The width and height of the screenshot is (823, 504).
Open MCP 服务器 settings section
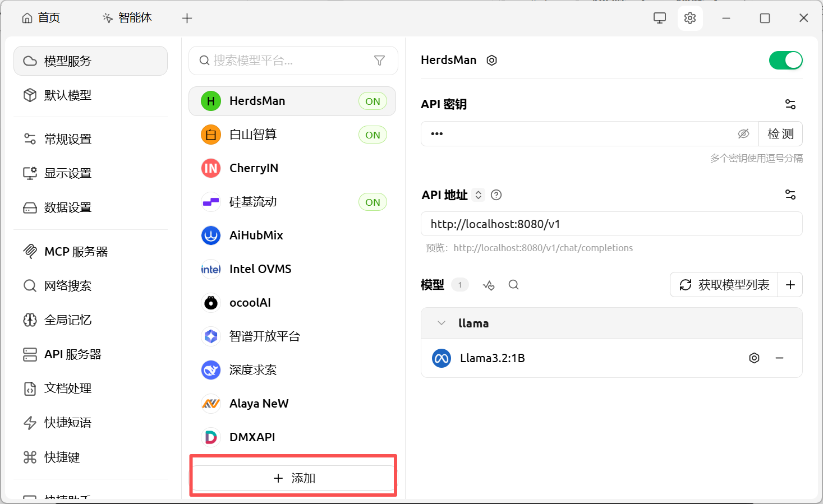click(91, 252)
